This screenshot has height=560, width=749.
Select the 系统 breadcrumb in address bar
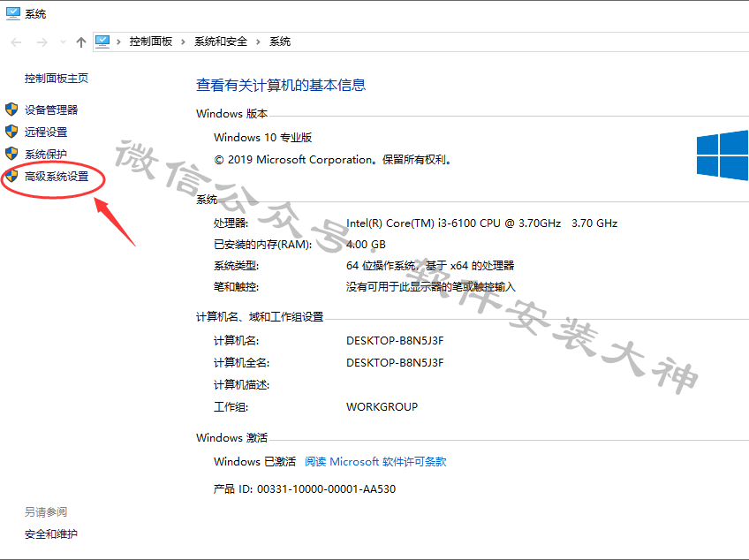[280, 42]
